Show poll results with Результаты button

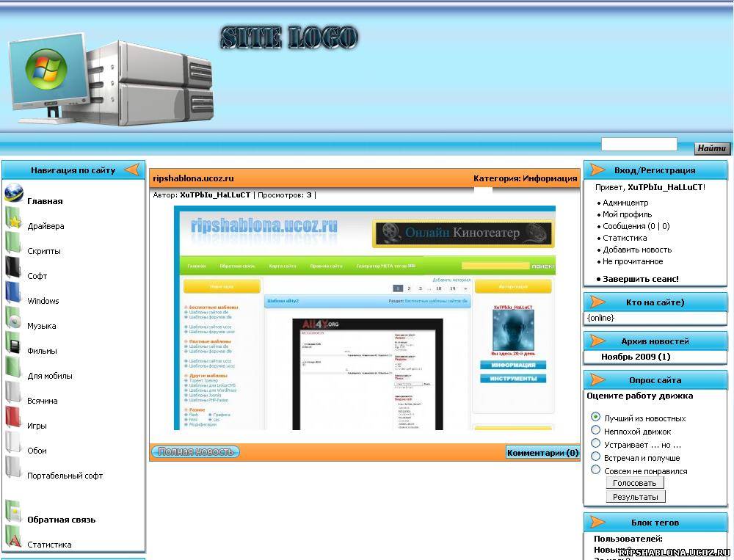coord(635,497)
